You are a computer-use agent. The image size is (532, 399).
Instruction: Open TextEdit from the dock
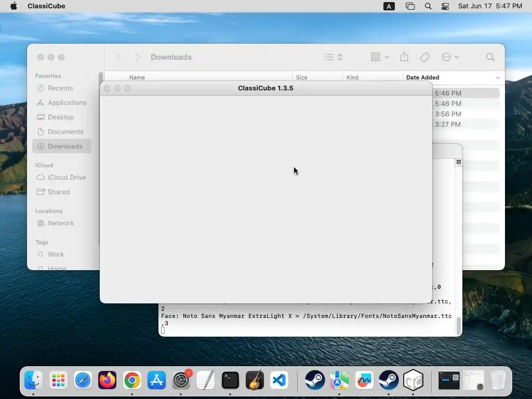coord(206,380)
